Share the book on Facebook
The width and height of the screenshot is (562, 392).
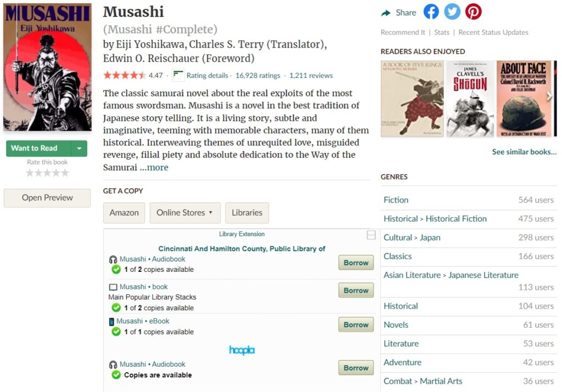(x=431, y=12)
